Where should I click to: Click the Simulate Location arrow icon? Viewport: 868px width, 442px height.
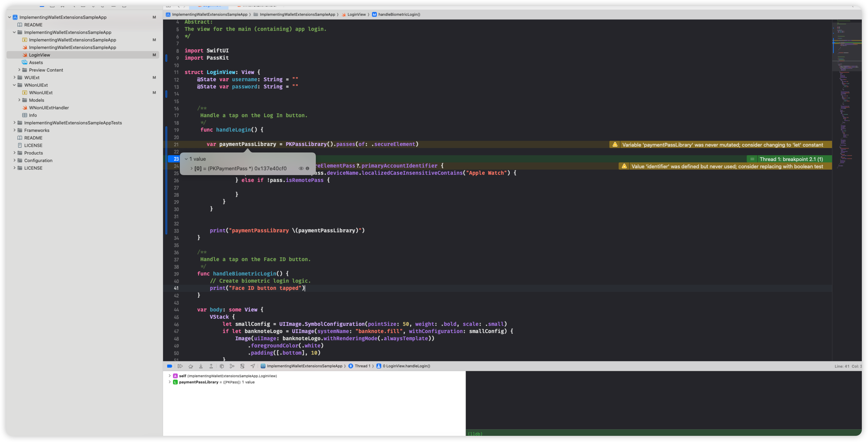[253, 366]
